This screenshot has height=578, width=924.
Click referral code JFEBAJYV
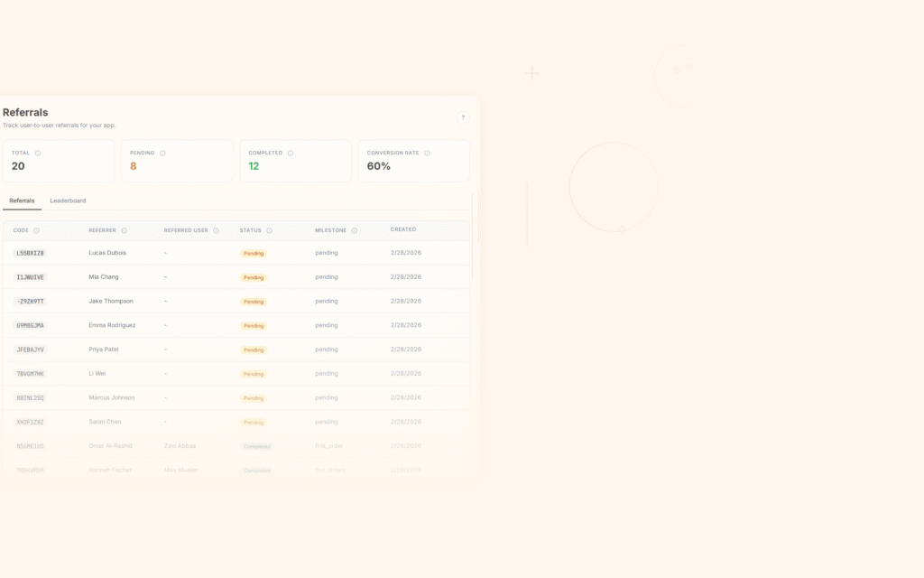[30, 350]
